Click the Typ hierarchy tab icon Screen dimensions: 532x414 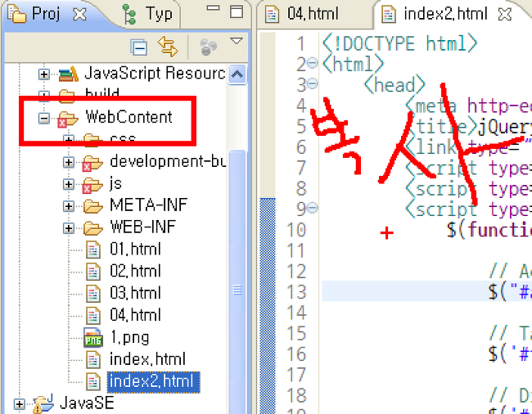(x=129, y=14)
